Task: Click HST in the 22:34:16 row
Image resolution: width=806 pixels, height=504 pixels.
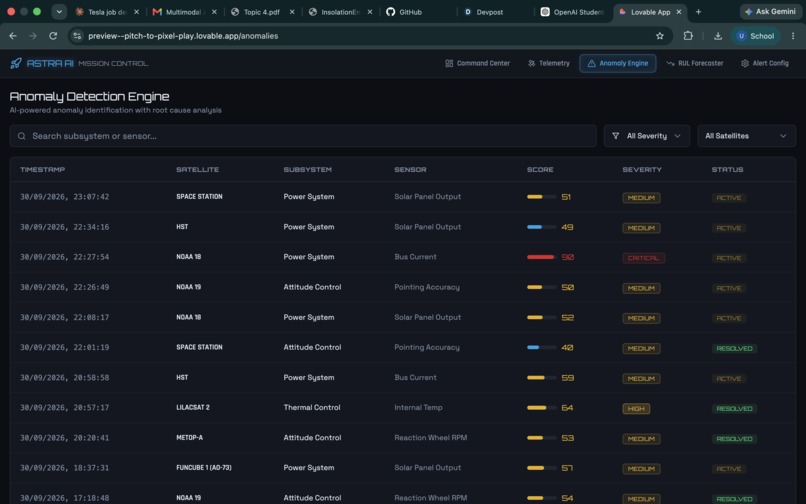Action: (x=182, y=227)
